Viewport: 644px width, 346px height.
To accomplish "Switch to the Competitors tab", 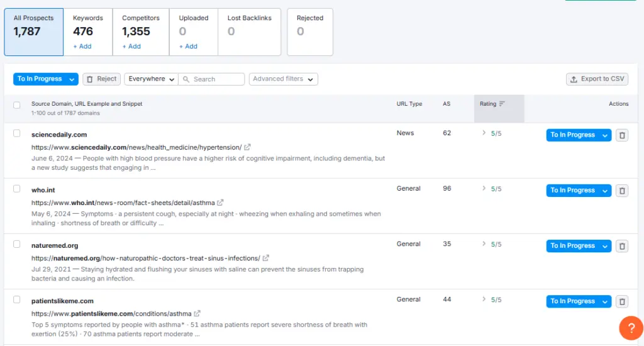I will tap(141, 31).
